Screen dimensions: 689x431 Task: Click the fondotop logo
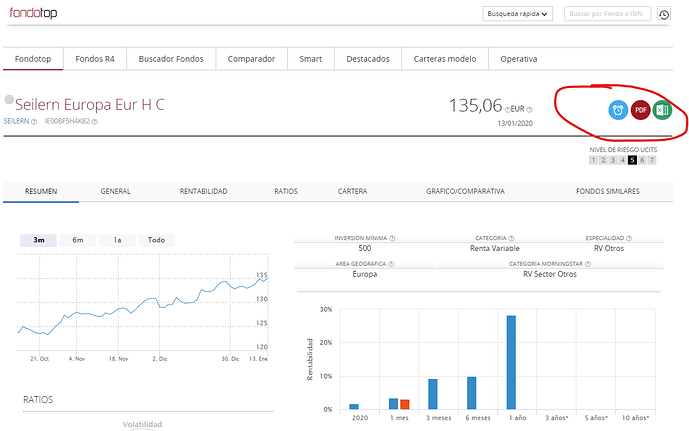pyautogui.click(x=33, y=13)
